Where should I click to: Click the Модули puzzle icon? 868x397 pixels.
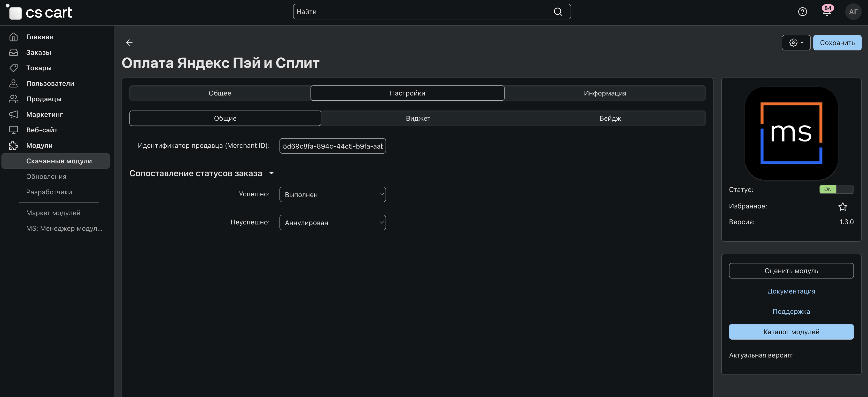[x=14, y=145]
